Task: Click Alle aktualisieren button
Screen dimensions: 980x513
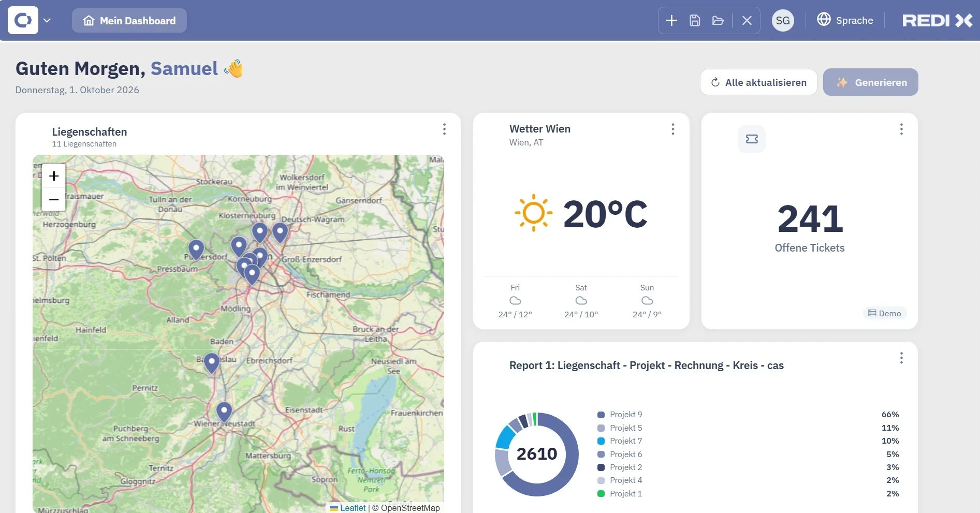Action: [758, 82]
